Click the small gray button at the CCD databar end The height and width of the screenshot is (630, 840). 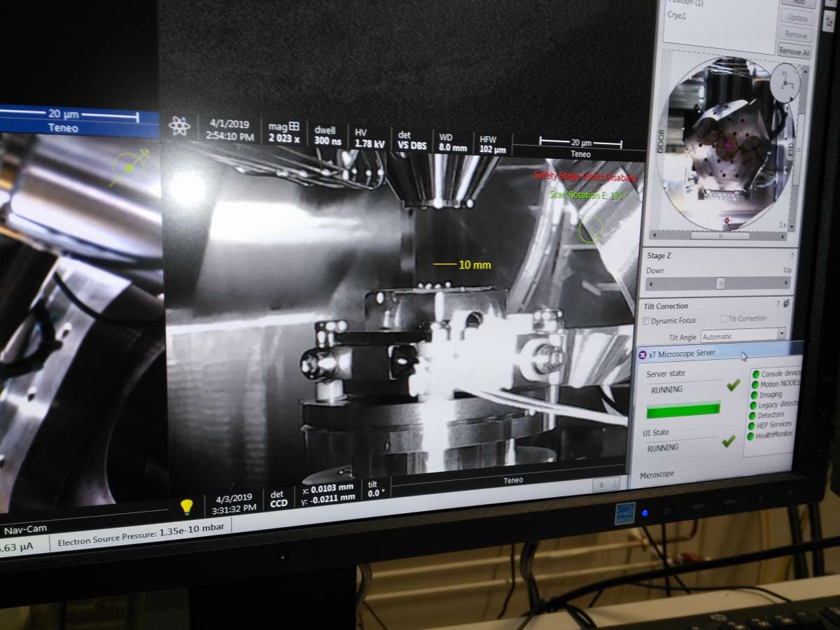[606, 484]
